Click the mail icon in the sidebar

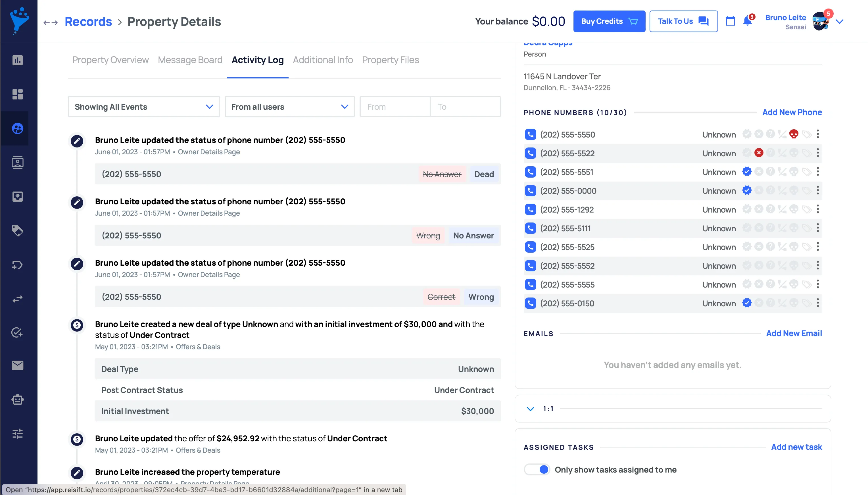[17, 365]
